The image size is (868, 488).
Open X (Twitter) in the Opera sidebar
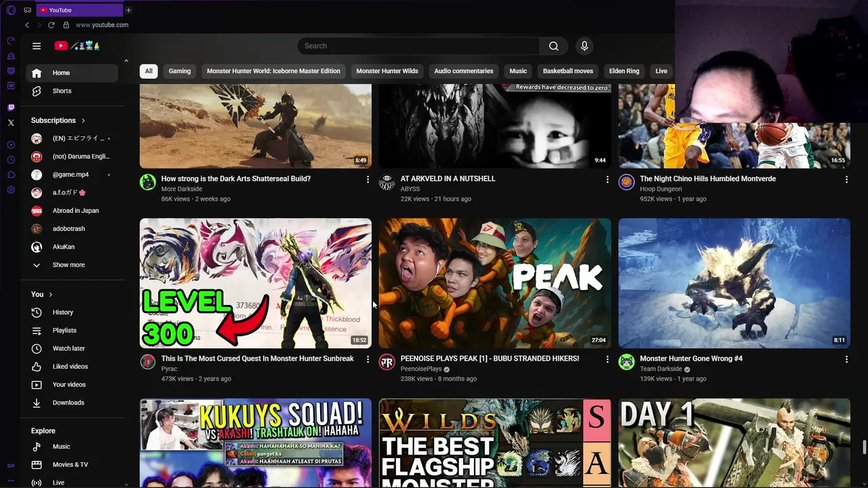[11, 123]
